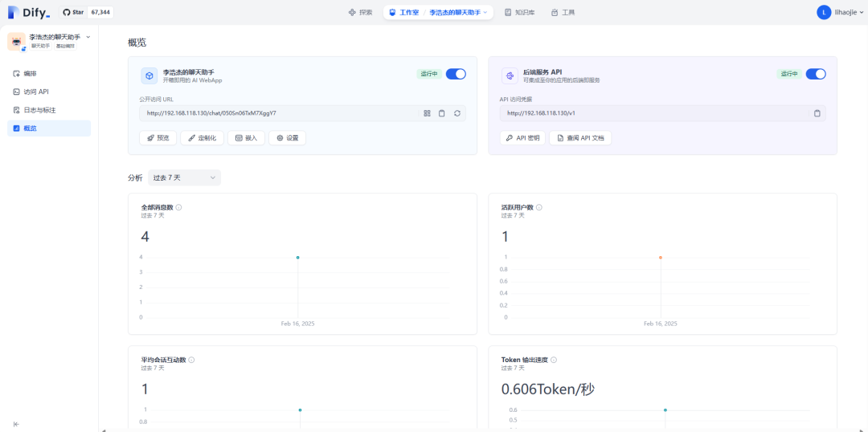Expand the 李浩杰的聊天助手 app switcher in top nav

(458, 12)
